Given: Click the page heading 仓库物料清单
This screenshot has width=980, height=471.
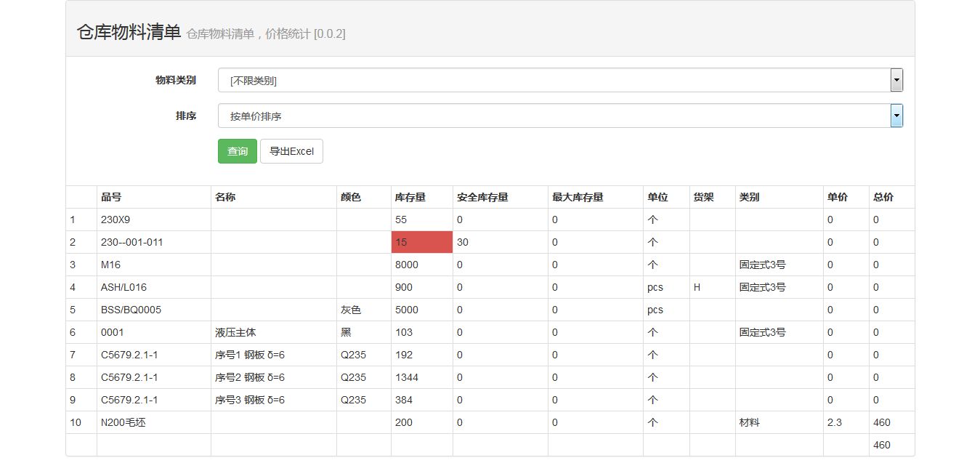Looking at the screenshot, I should click(129, 32).
